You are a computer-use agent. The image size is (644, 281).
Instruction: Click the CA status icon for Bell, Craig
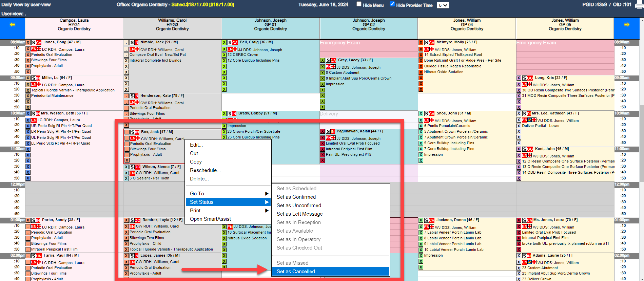pos(235,43)
